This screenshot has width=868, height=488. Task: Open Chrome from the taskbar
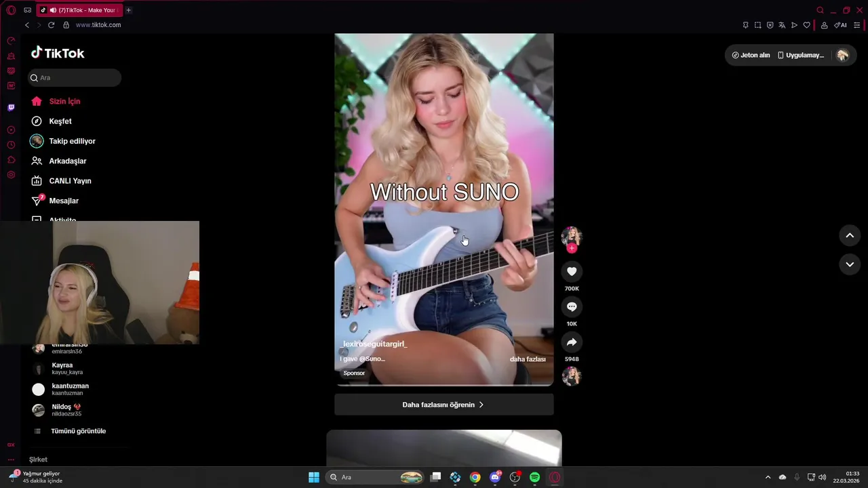tap(475, 477)
